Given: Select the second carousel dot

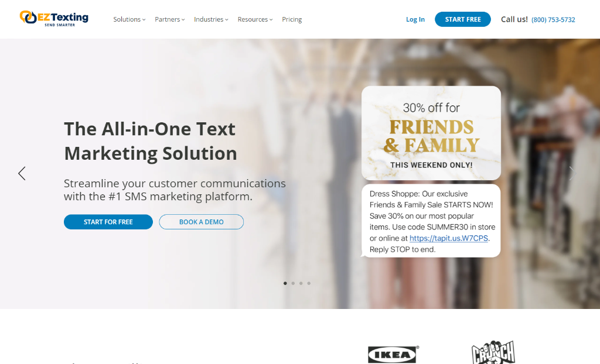Looking at the screenshot, I should coord(293,283).
